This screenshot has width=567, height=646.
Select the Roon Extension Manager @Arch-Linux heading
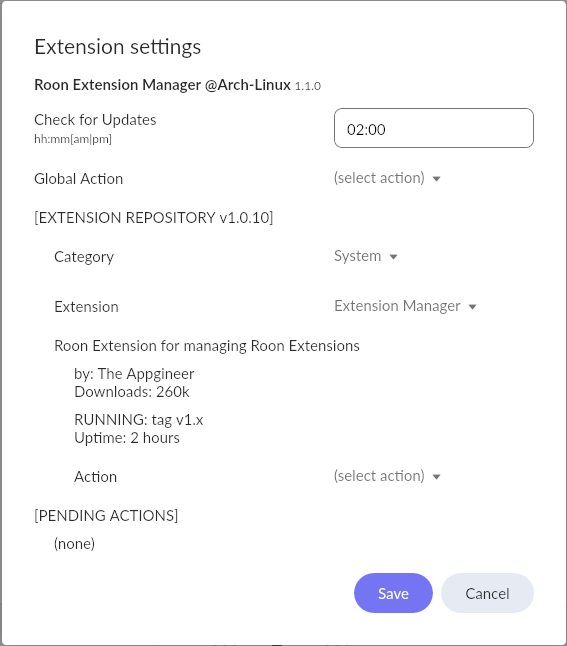(x=162, y=85)
